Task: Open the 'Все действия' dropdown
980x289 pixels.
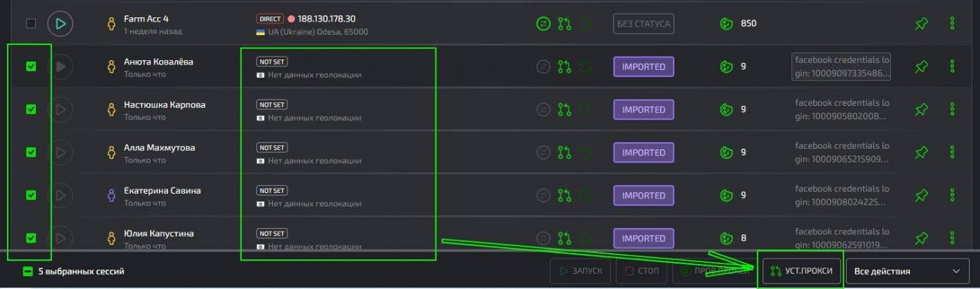Action: click(x=907, y=271)
